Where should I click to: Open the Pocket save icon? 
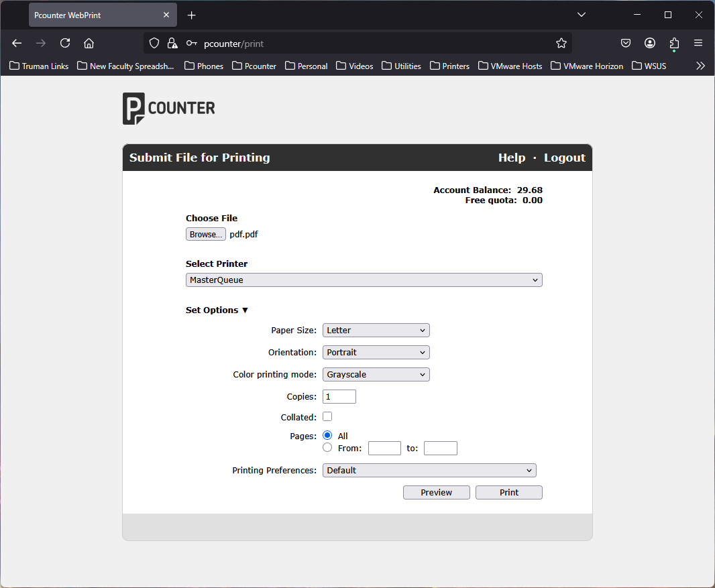(626, 44)
